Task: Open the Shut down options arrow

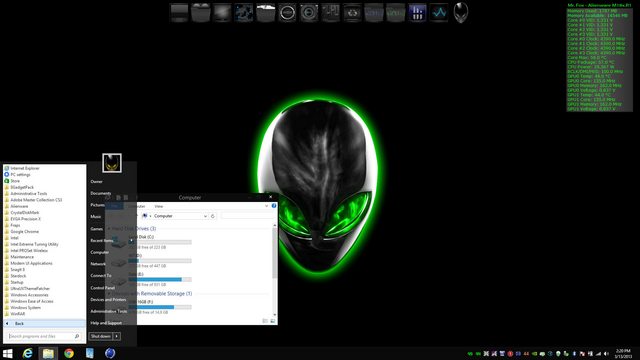Action: tap(117, 336)
